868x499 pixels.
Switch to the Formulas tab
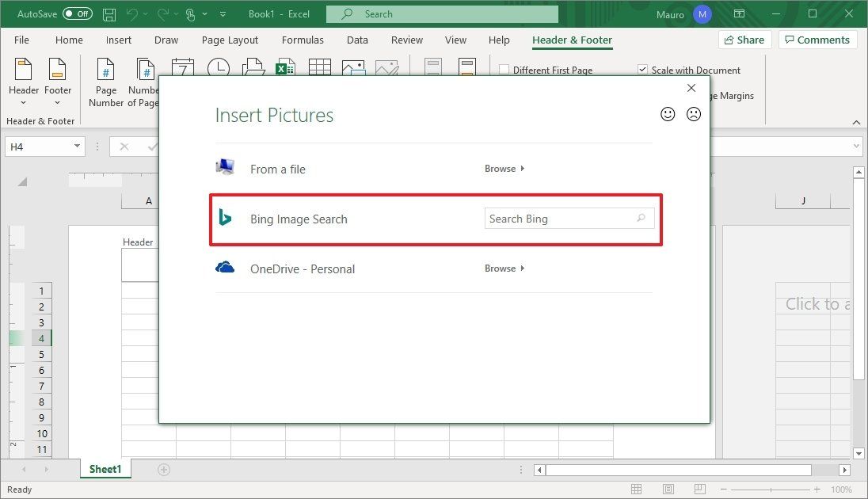(x=303, y=40)
